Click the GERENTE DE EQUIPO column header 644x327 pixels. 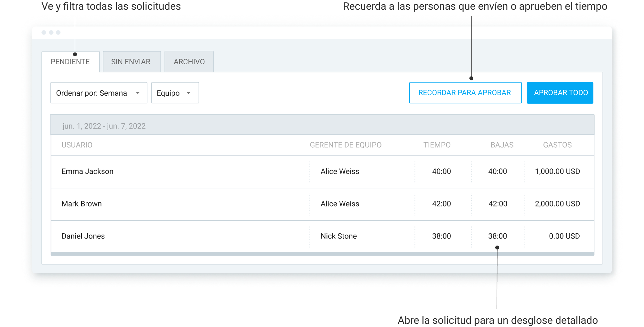point(346,145)
